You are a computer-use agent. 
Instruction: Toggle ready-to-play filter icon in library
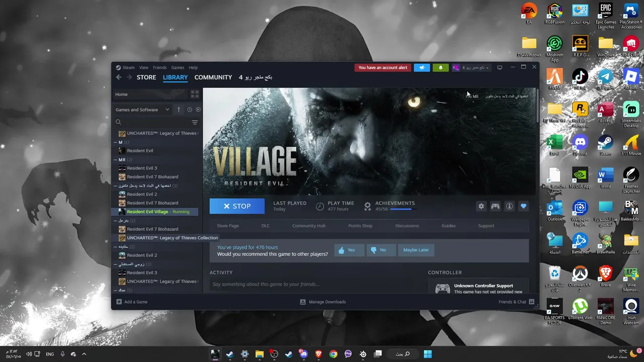[x=198, y=110]
